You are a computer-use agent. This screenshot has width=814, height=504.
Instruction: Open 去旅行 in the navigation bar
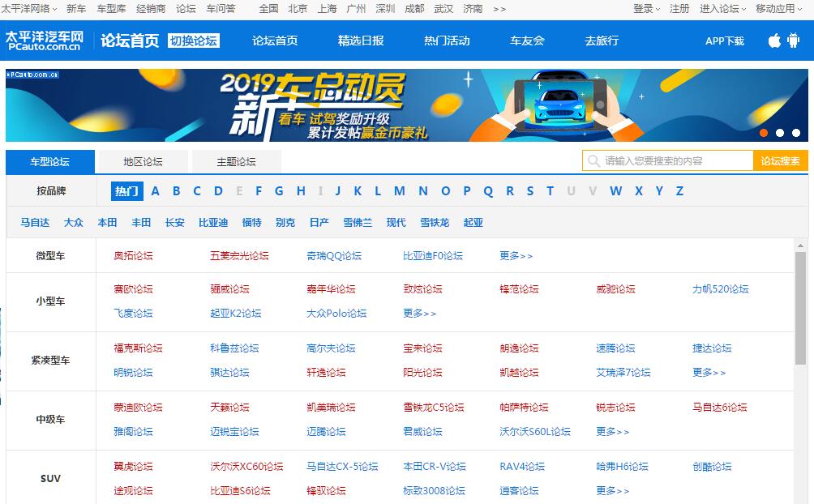(x=602, y=41)
